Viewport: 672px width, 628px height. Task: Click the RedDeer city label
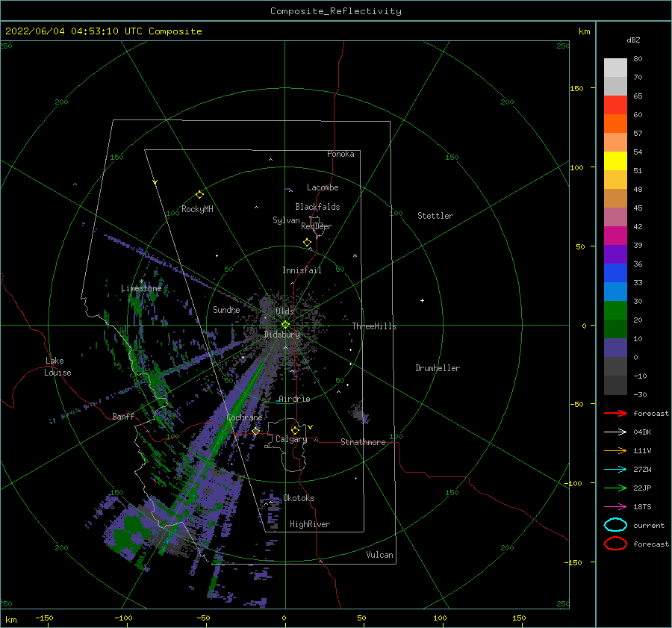point(317,226)
